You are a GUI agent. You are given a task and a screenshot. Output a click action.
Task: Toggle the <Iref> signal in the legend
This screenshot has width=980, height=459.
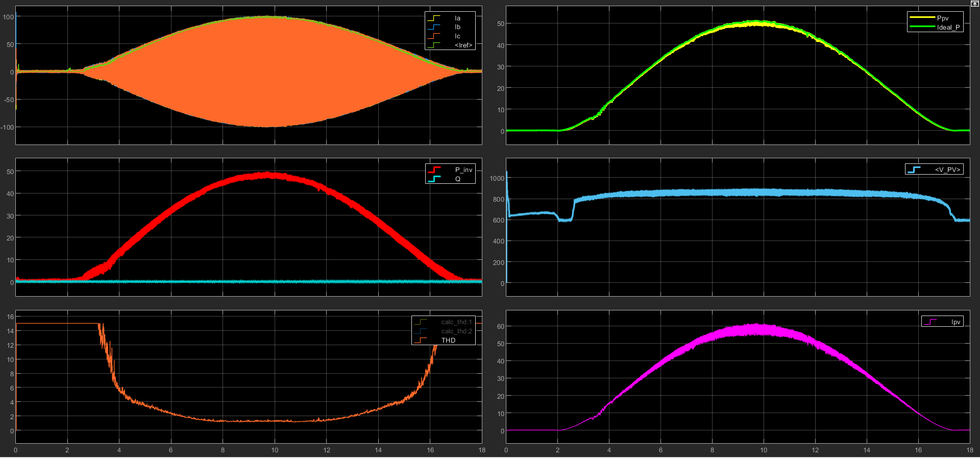coord(463,45)
